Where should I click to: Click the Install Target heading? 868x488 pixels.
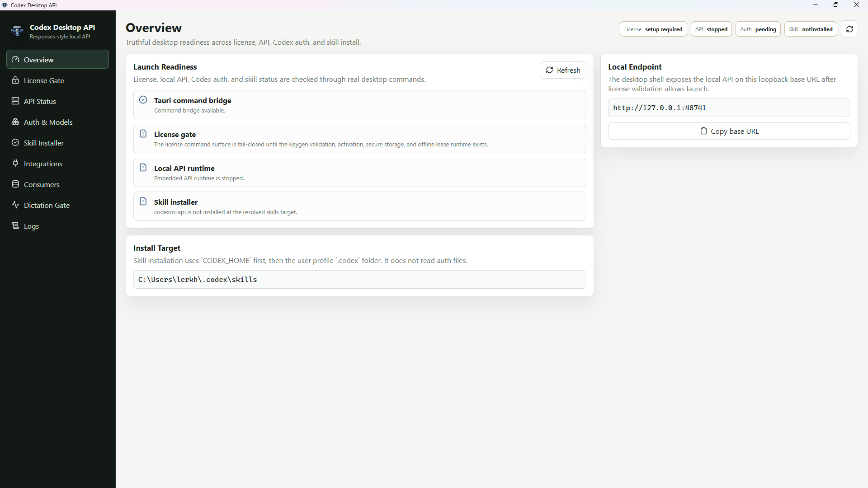coord(157,248)
